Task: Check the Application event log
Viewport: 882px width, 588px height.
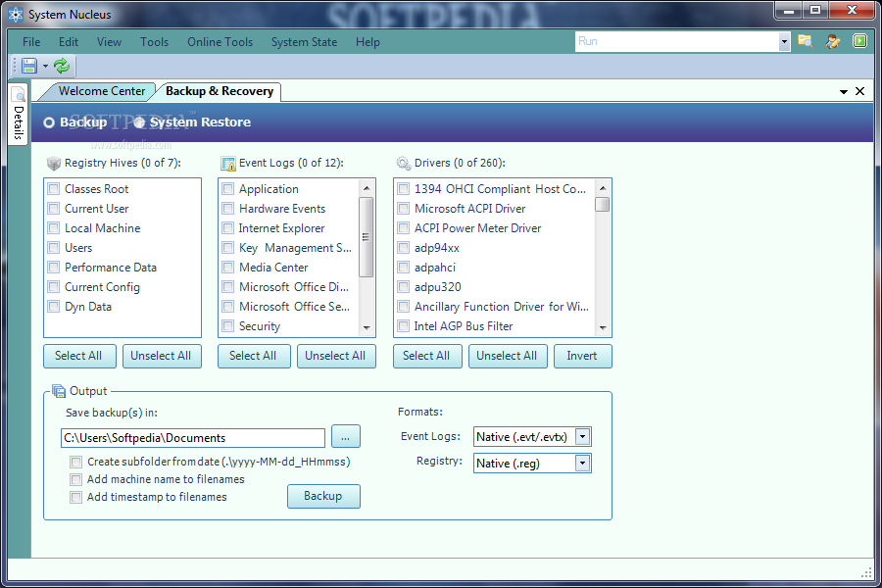Action: coord(227,188)
